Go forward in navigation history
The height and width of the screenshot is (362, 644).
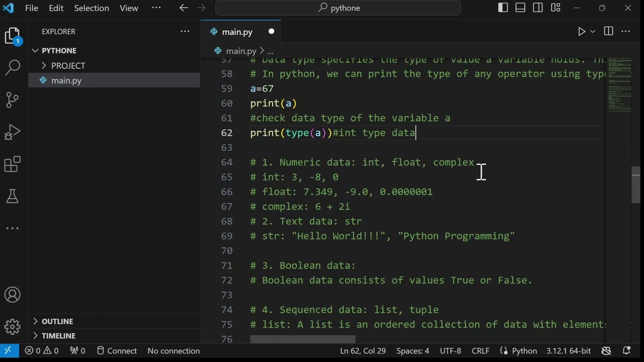[x=201, y=8]
